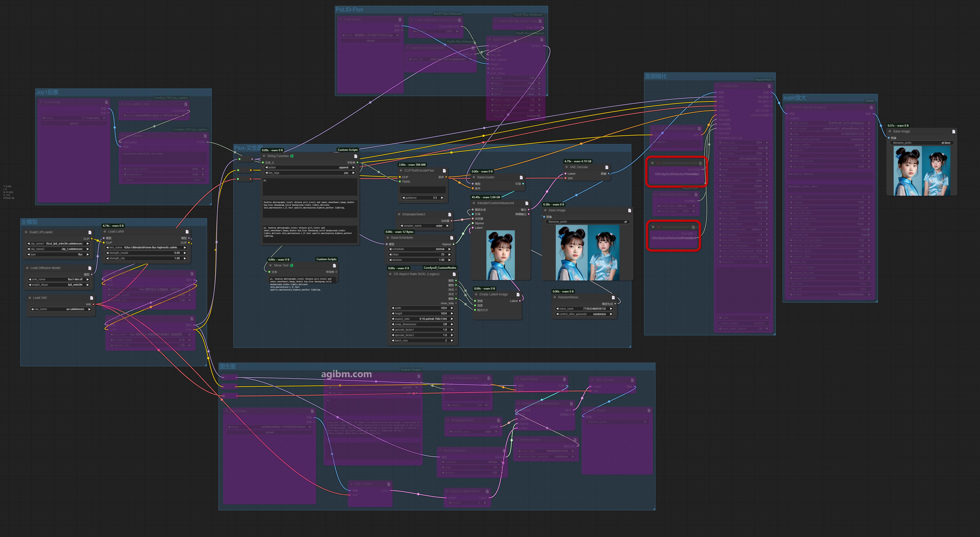Click the green string icon next to String Function title
This screenshot has height=537, width=980.
coord(292,156)
